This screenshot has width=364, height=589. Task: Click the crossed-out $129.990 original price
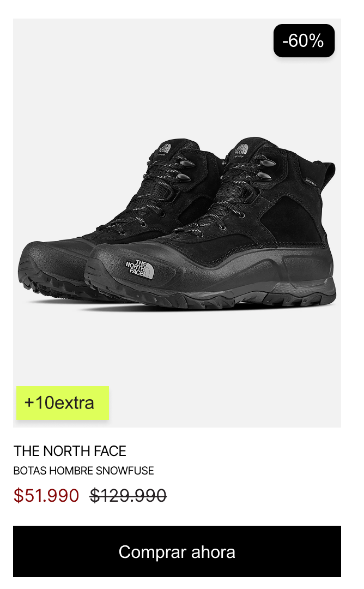coord(128,495)
